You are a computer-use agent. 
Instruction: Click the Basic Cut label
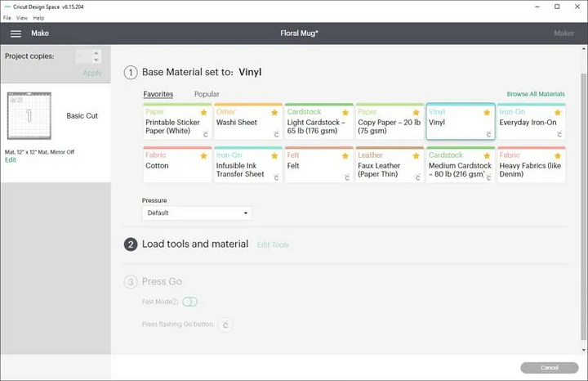point(82,116)
